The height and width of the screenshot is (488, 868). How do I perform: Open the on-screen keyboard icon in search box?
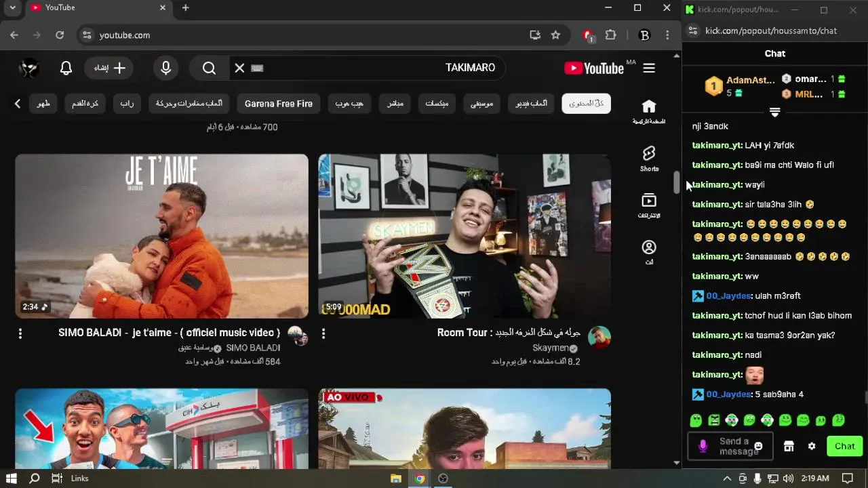[x=257, y=68]
